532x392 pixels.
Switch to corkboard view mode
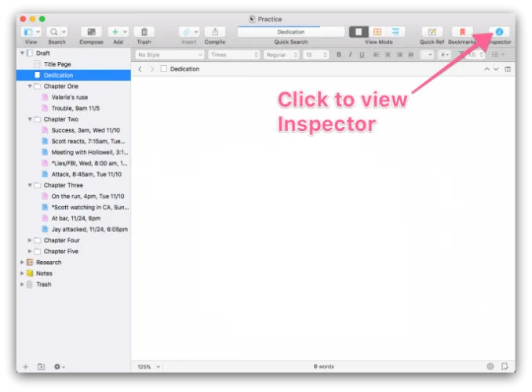click(x=377, y=32)
